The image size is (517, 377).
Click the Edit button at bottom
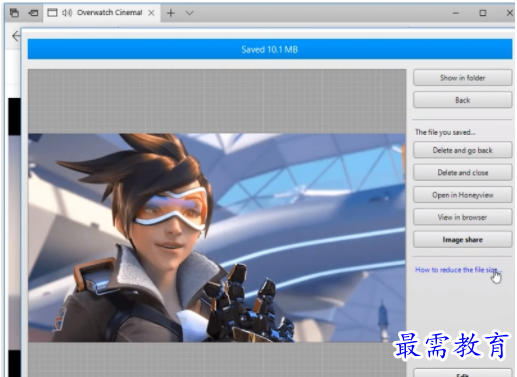point(462,373)
